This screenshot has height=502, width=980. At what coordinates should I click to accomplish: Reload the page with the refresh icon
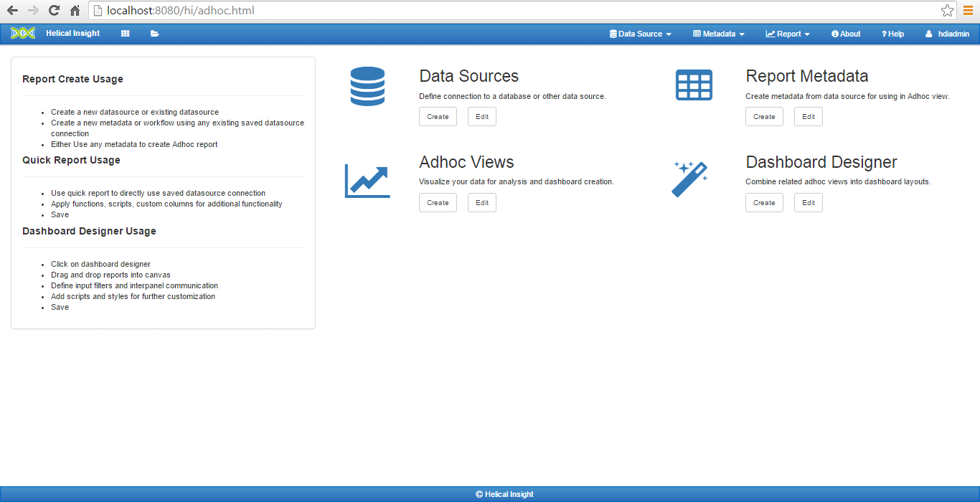click(54, 11)
